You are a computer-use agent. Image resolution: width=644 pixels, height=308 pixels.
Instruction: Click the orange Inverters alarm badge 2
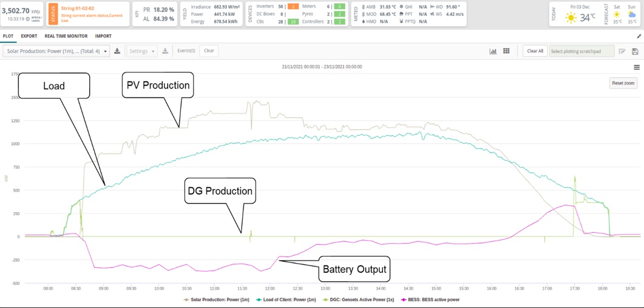293,7
